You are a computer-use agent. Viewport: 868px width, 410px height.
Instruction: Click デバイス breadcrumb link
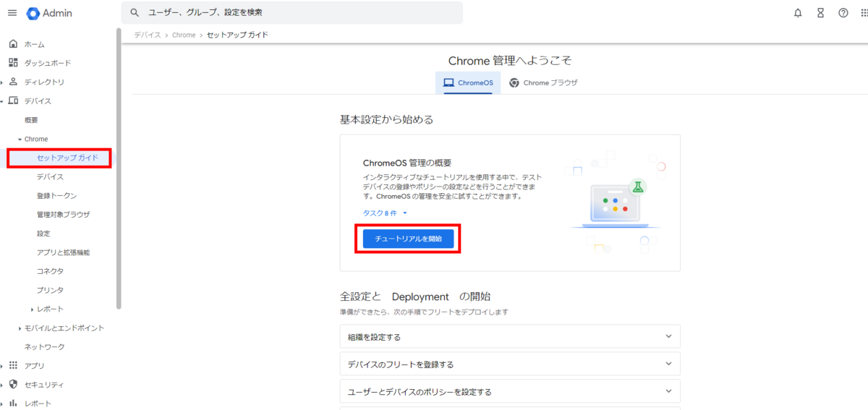[x=148, y=35]
